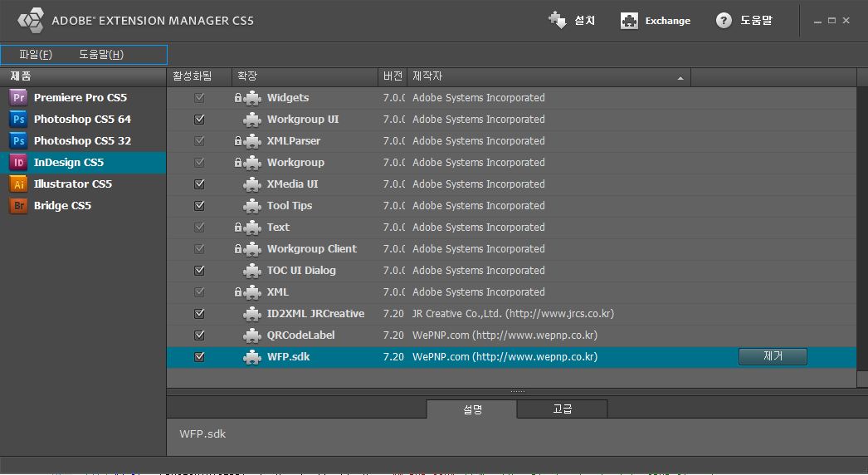The image size is (868, 475).
Task: Click the lock icon on Workgroup row
Action: click(x=238, y=163)
